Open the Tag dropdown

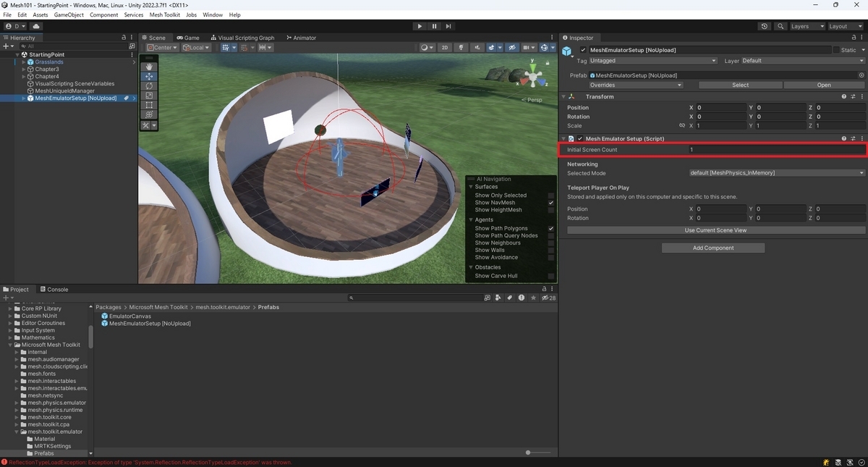pyautogui.click(x=652, y=61)
